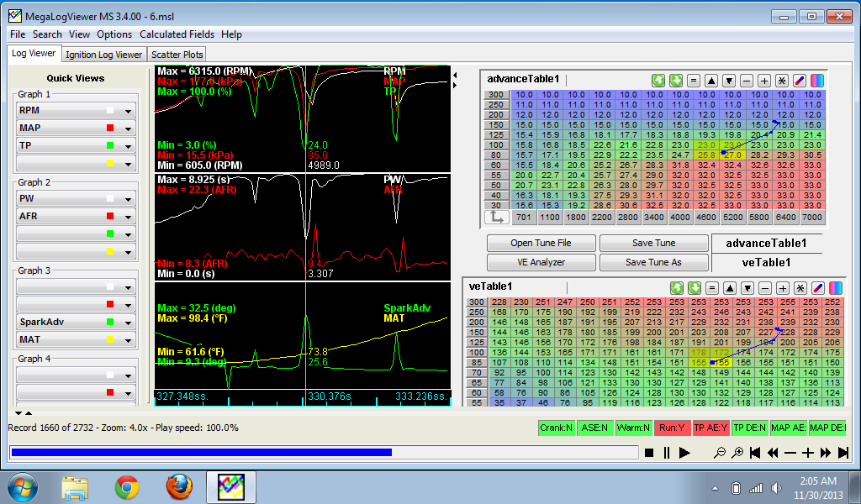Open Firefox from the Windows taskbar

click(x=179, y=486)
